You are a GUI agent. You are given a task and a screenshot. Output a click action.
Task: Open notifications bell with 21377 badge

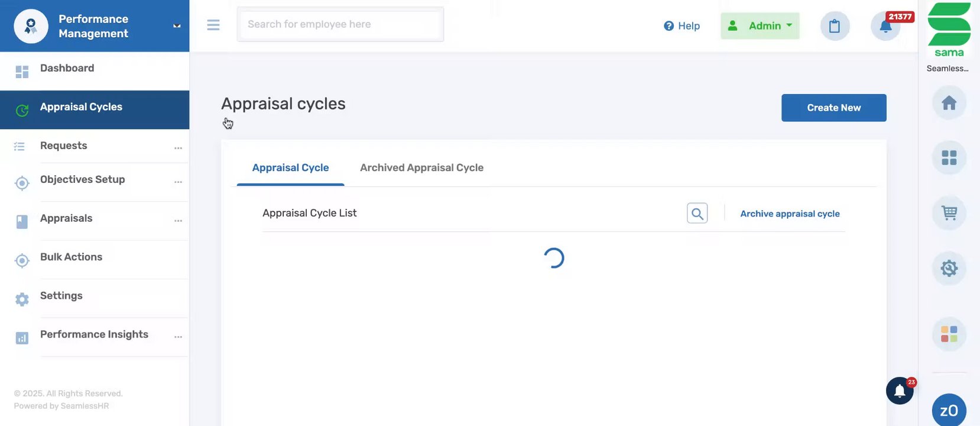coord(885,26)
